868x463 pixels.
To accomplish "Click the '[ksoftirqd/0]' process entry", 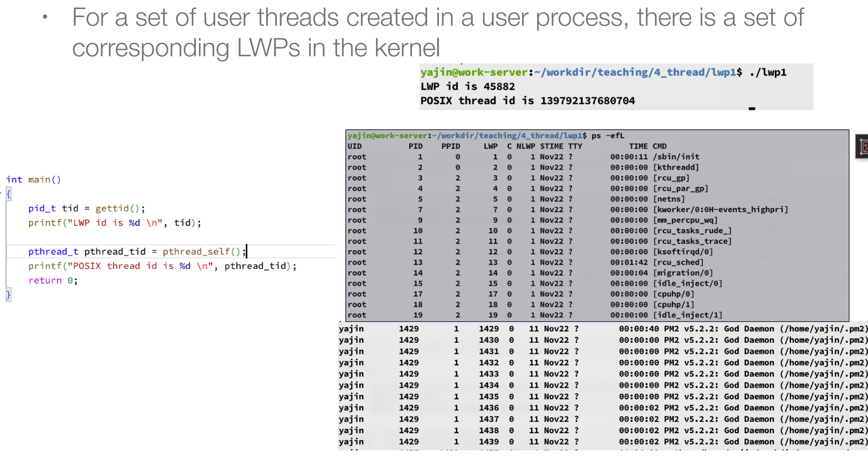I will [x=683, y=252].
